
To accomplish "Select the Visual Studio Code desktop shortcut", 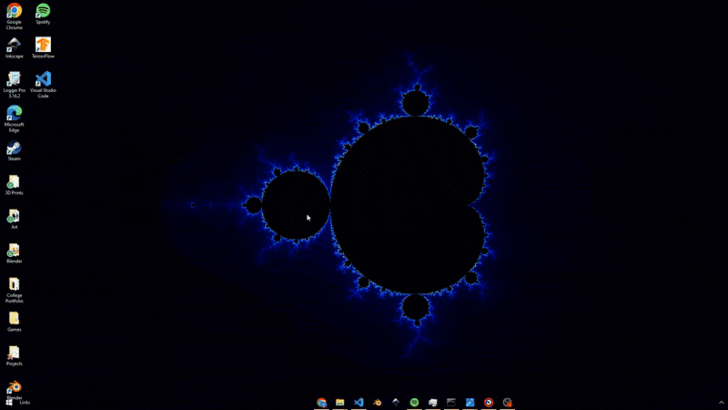I will (x=43, y=84).
